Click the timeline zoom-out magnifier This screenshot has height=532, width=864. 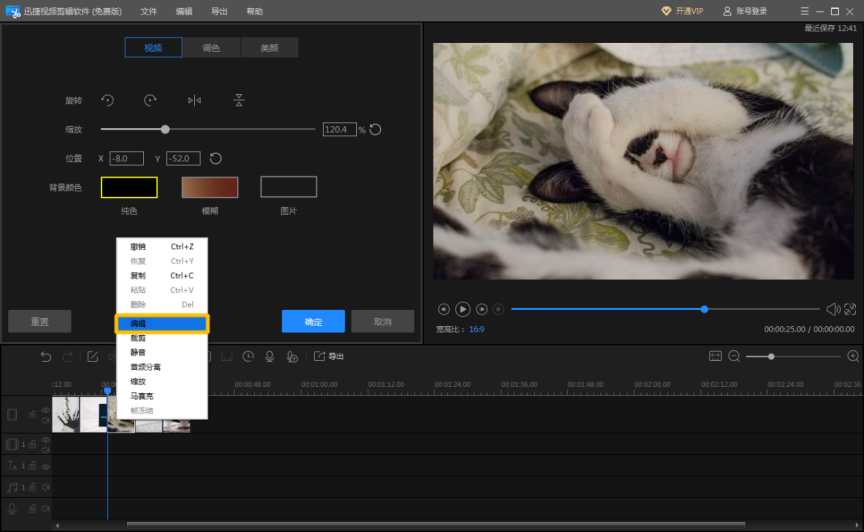tap(733, 356)
